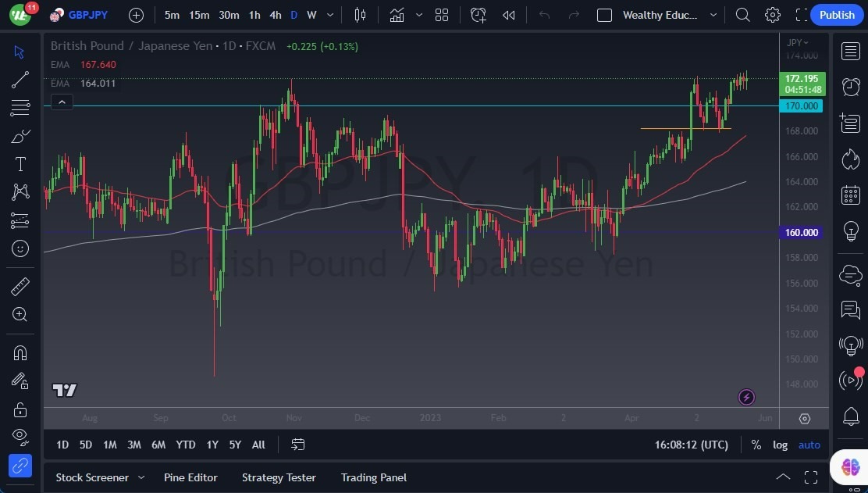Click the collapse toolbar chevron above the chart
The image size is (868, 493).
(x=62, y=102)
